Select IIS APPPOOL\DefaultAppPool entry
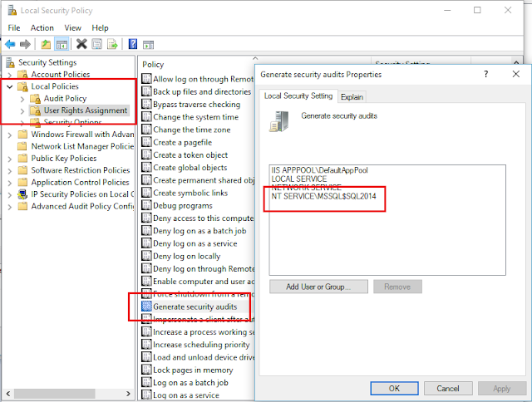This screenshot has width=532, height=402. (319, 170)
